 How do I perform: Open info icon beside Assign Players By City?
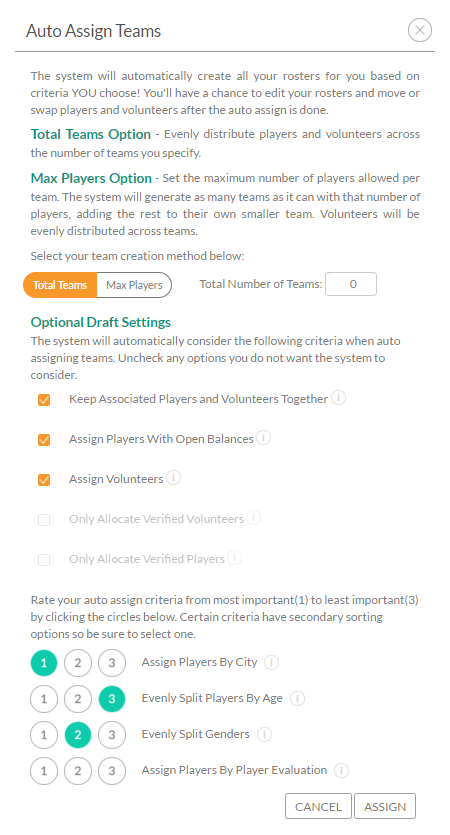click(x=271, y=662)
